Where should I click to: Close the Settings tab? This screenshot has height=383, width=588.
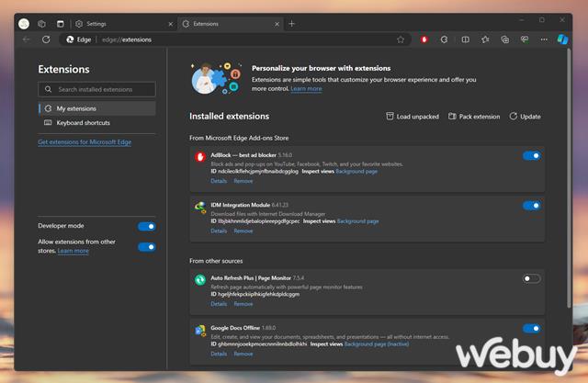click(171, 24)
